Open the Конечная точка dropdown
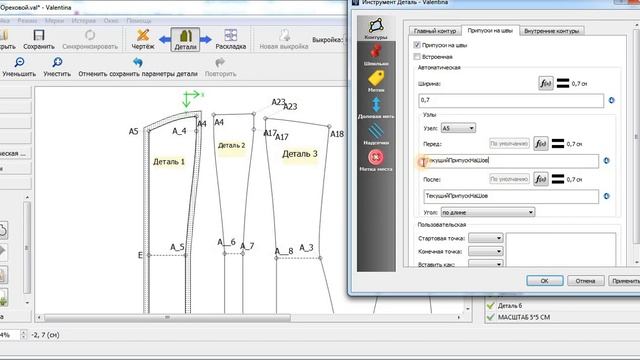The height and width of the screenshot is (360, 640). [485, 251]
